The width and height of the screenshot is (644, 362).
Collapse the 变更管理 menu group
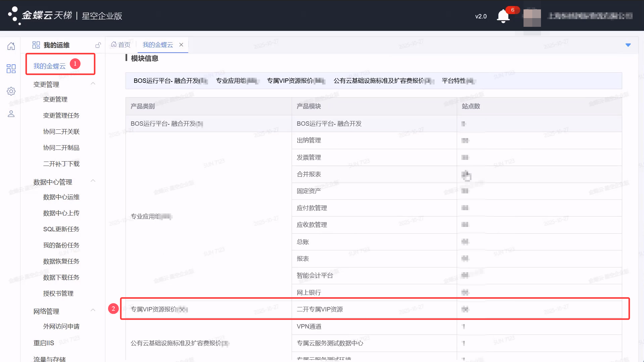coord(93,84)
